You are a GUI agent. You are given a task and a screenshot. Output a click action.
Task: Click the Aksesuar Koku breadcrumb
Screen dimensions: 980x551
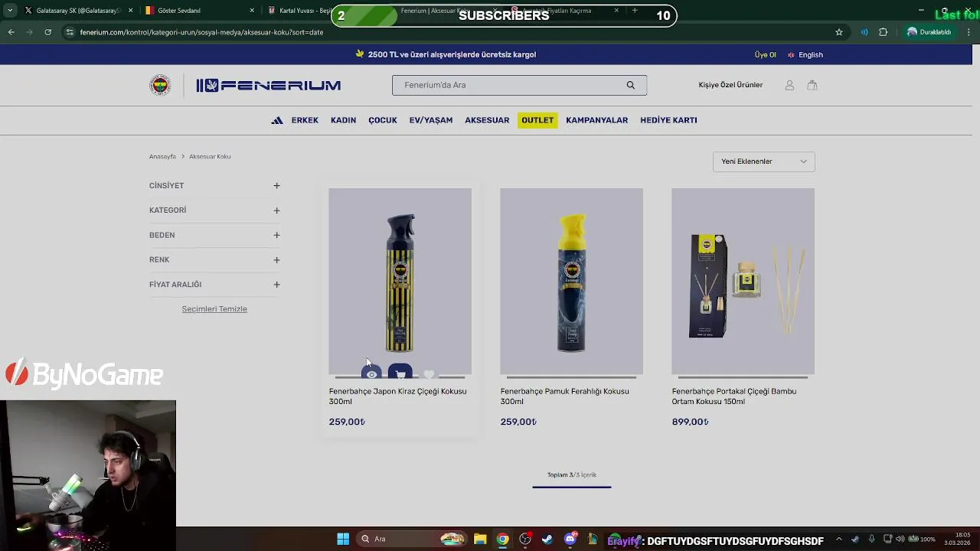[x=210, y=157]
